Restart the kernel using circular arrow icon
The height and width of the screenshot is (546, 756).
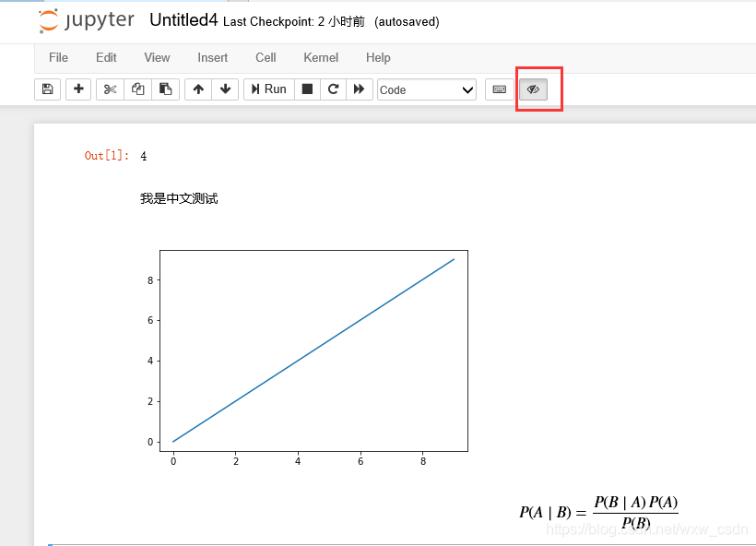coord(332,89)
